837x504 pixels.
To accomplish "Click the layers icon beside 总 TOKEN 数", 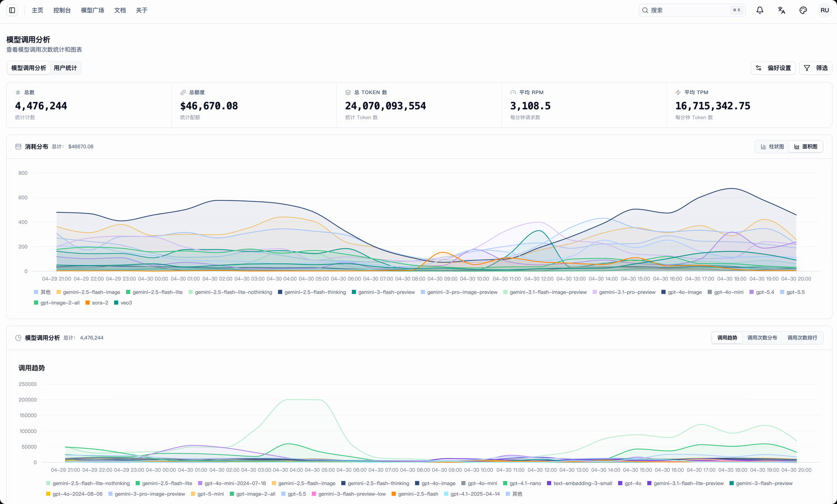I will (348, 92).
